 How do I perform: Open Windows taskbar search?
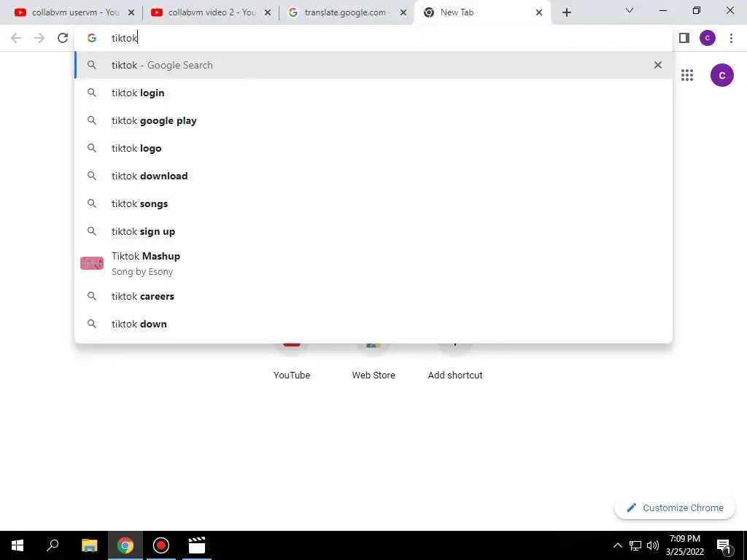click(x=53, y=545)
